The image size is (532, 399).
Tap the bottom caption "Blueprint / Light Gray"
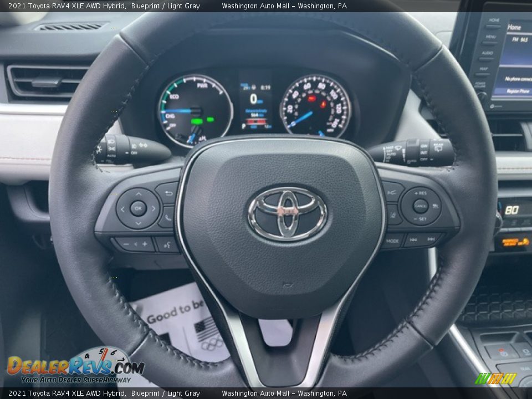(x=166, y=393)
